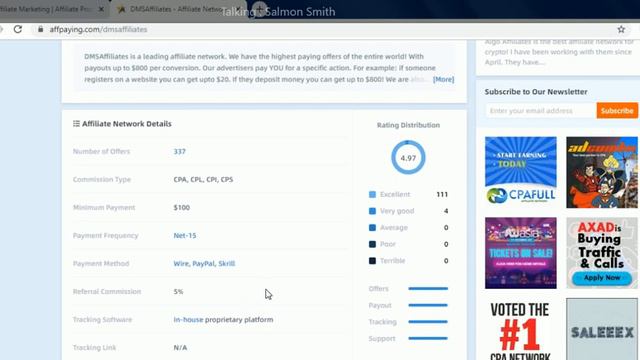Click the Offers rating bar
This screenshot has height=360, width=640.
428,289
